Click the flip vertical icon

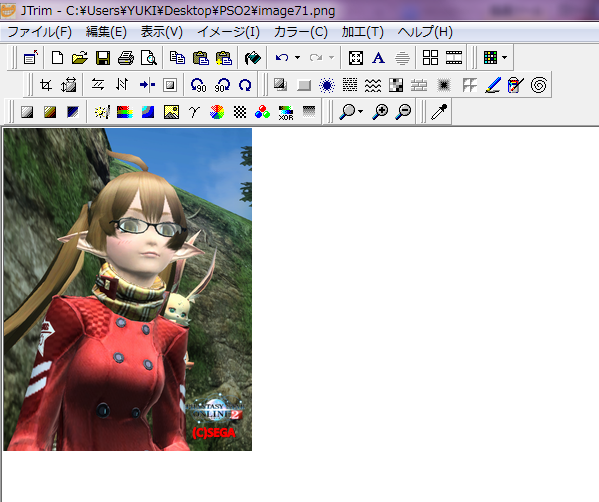122,84
